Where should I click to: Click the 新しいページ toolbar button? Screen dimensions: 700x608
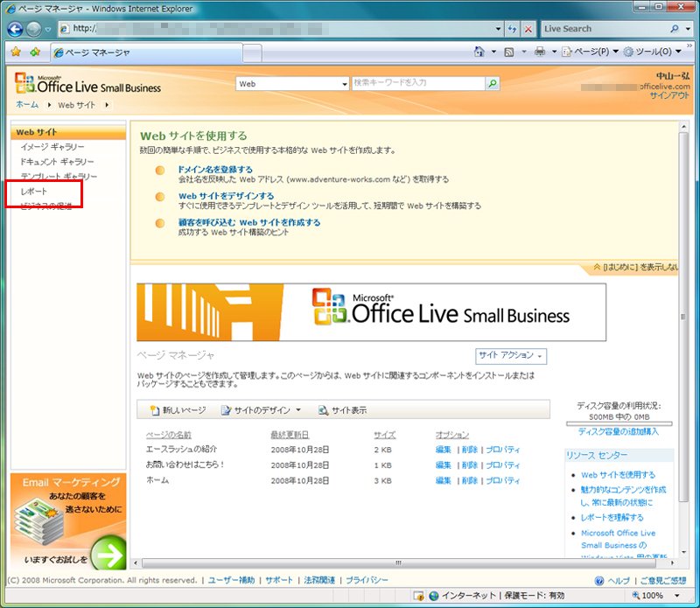click(x=178, y=410)
